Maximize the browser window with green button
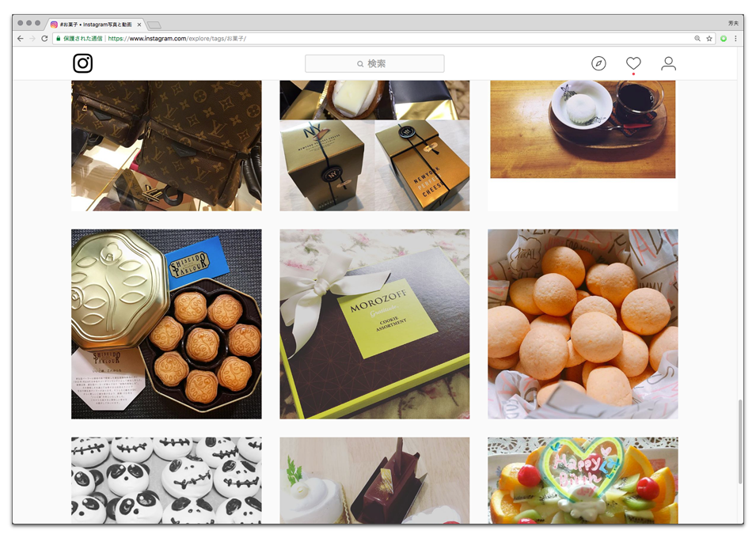 click(x=38, y=23)
